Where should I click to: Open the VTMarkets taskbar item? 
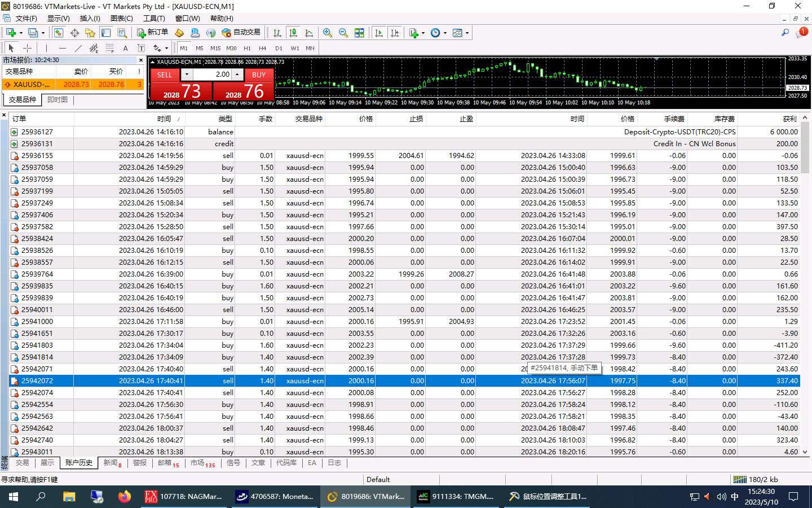(x=365, y=497)
